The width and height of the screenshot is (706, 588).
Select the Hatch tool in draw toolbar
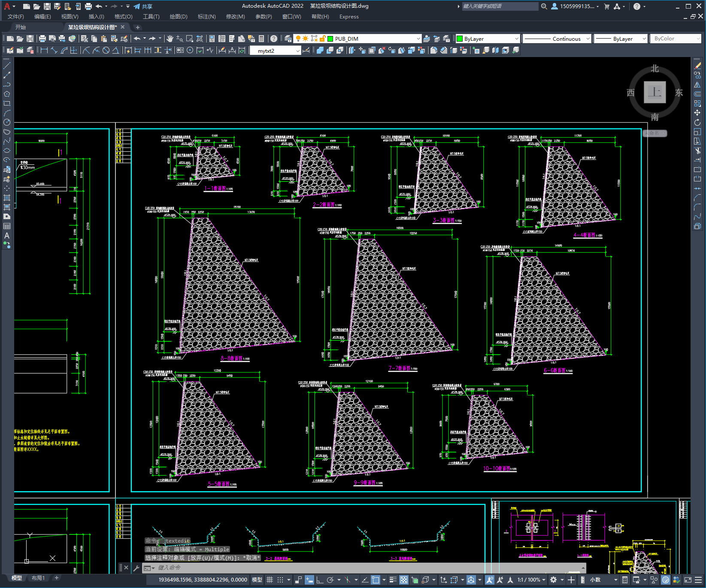click(7, 198)
